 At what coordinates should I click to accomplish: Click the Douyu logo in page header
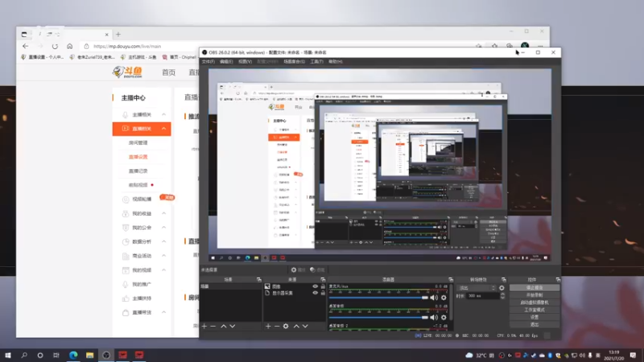(128, 72)
